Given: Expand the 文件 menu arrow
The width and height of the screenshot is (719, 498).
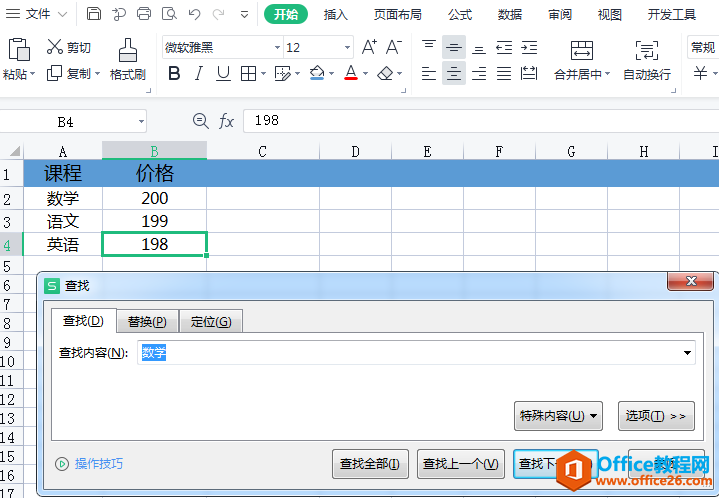Looking at the screenshot, I should click(62, 14).
